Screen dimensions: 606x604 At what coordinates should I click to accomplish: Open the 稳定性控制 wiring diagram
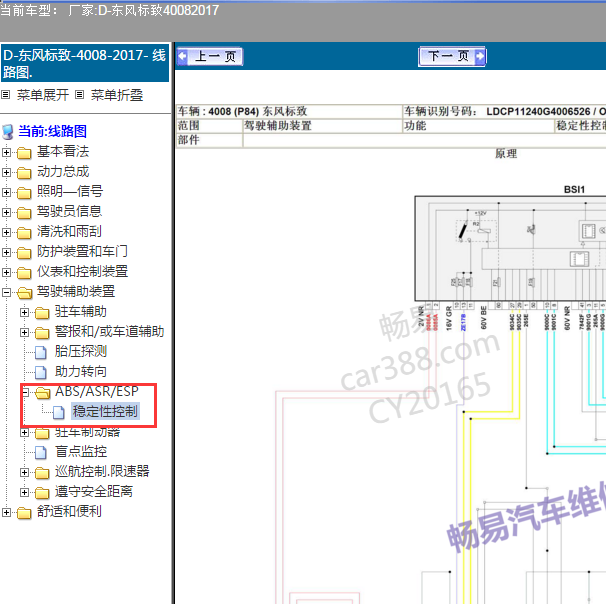(x=105, y=411)
